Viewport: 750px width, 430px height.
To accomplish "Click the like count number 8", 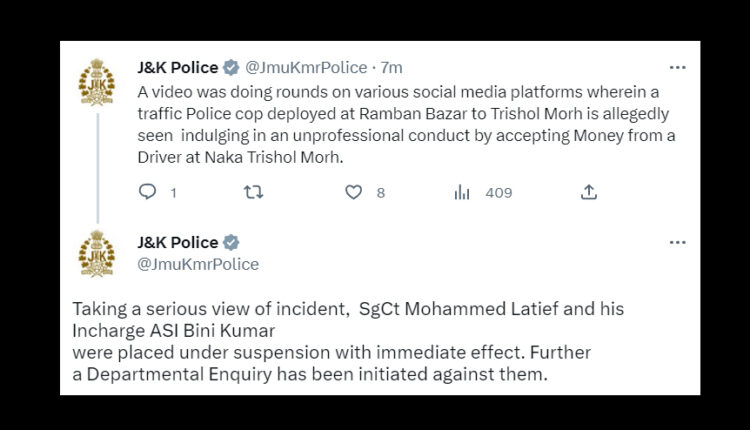I will pos(381,193).
